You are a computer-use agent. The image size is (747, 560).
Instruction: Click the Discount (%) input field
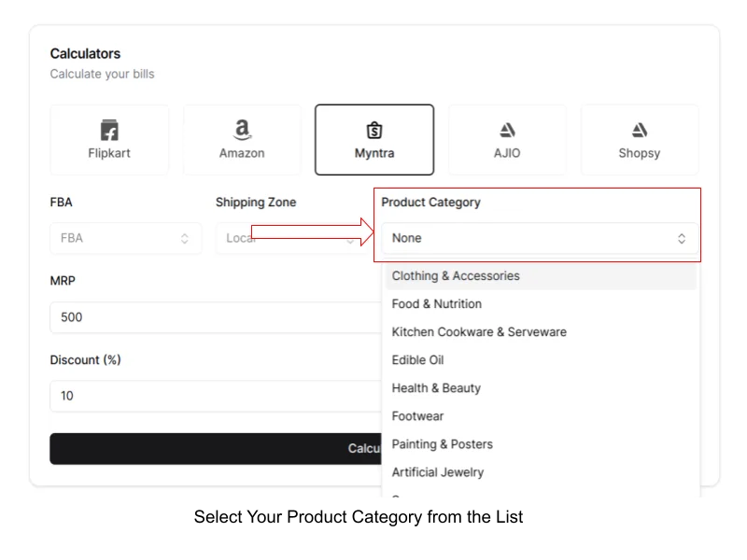[216, 396]
